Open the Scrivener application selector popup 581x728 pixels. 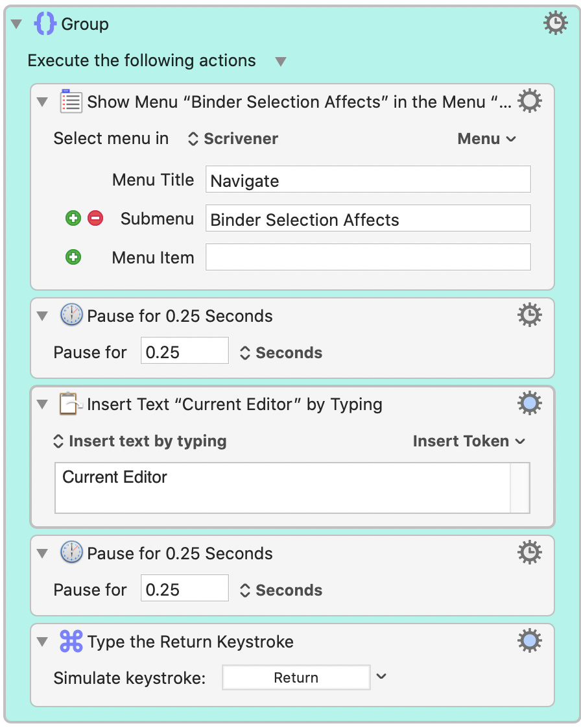(233, 138)
